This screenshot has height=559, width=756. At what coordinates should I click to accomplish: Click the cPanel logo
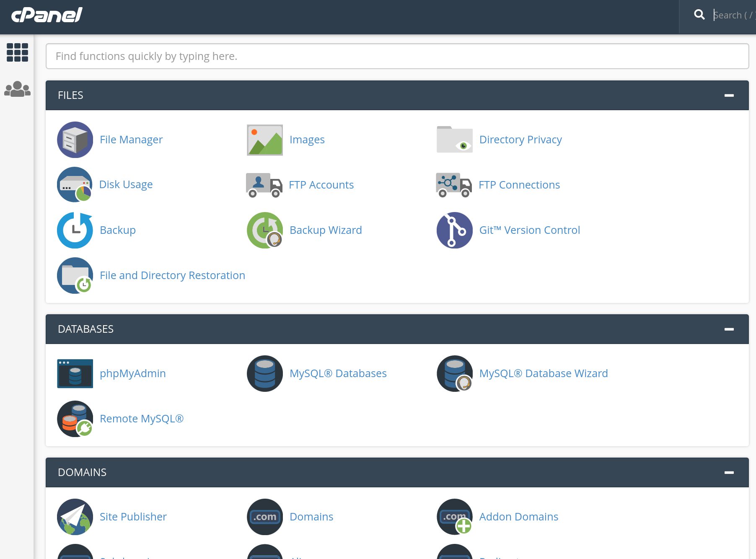coord(47,15)
